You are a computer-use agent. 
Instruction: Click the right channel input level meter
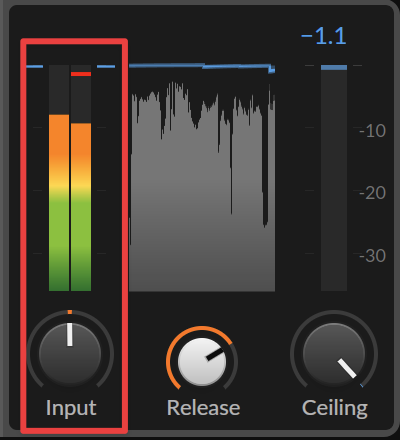81,178
